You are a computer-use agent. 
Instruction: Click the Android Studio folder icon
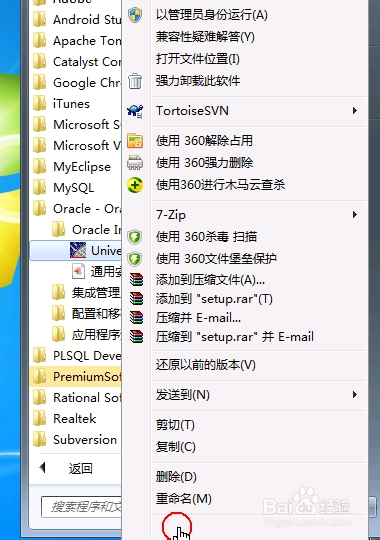(40, 20)
